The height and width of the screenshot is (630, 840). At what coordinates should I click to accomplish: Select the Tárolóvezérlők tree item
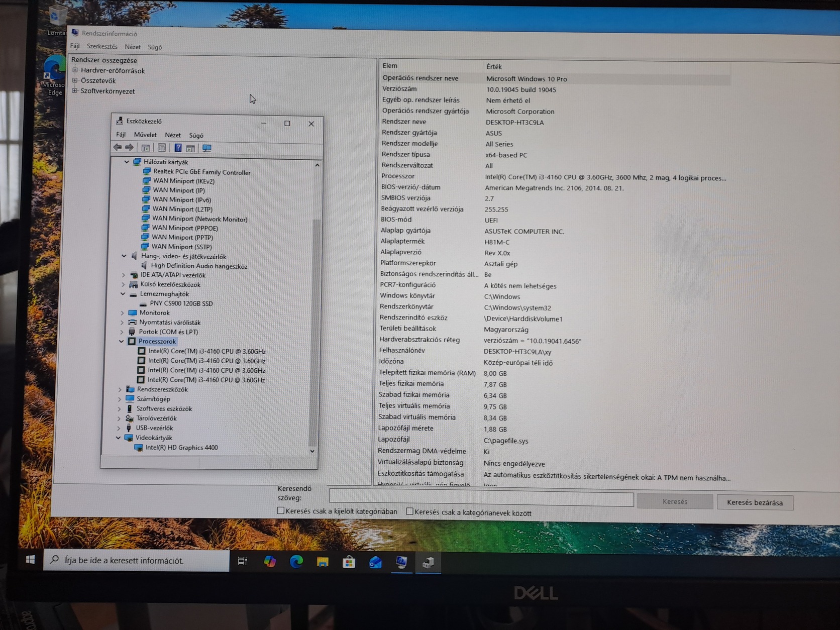pyautogui.click(x=156, y=418)
